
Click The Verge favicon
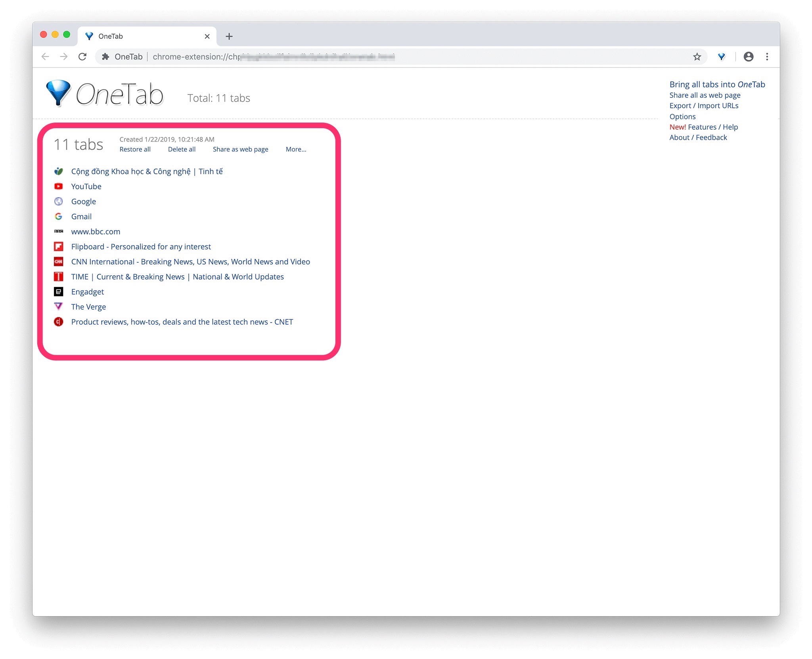coord(59,306)
